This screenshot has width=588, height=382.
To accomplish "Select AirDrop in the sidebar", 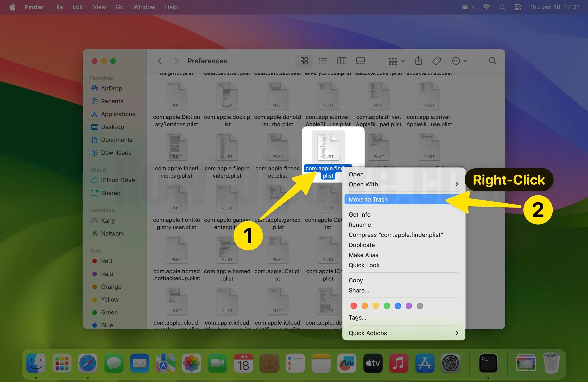I will pyautogui.click(x=111, y=88).
